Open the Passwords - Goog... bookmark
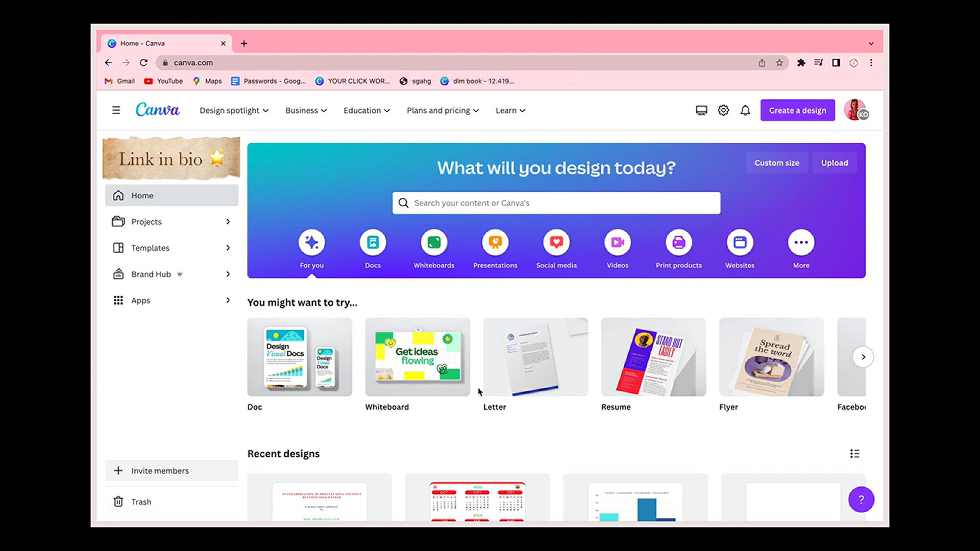Image resolution: width=980 pixels, height=551 pixels. click(x=268, y=81)
